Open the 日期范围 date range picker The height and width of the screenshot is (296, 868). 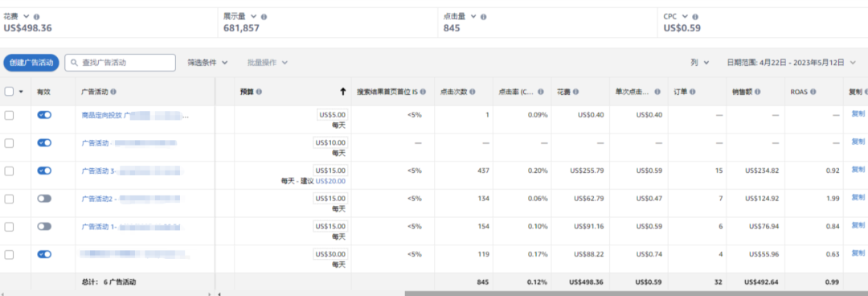coord(791,63)
